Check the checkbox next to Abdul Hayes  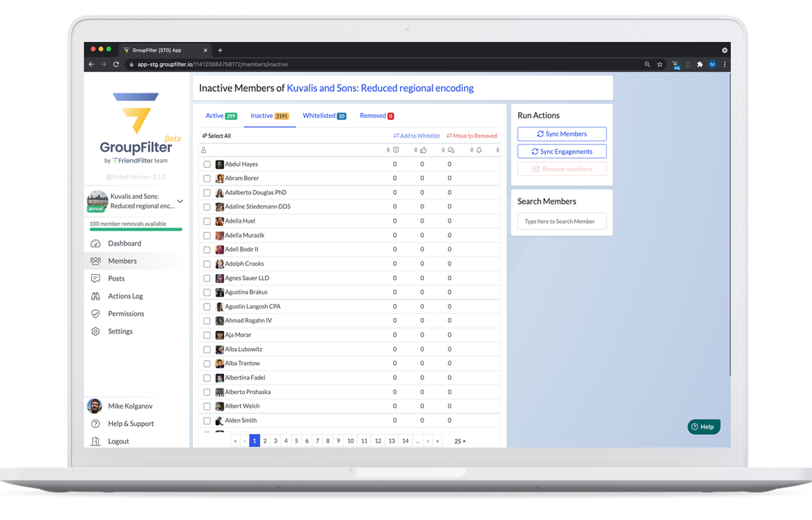pos(206,164)
